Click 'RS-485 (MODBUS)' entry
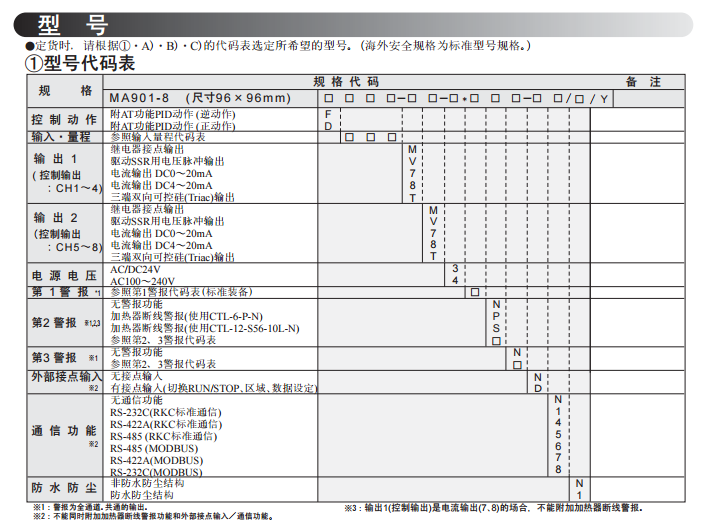 154,449
